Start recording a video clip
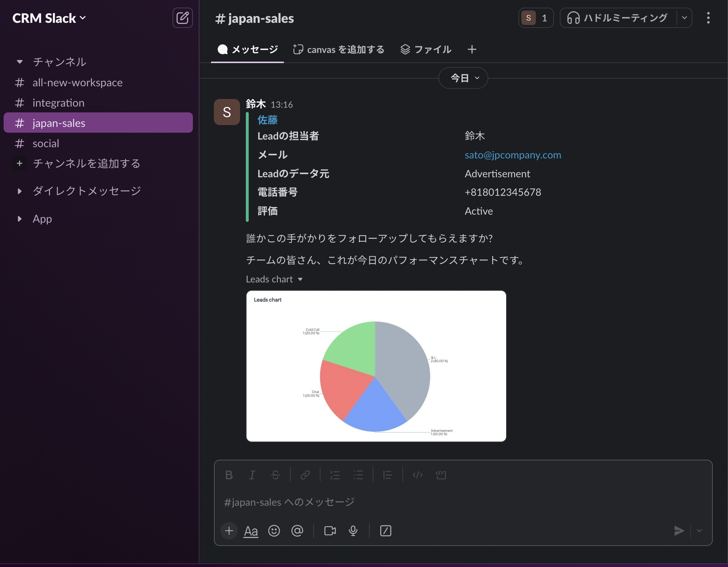This screenshot has height=567, width=728. pos(330,531)
